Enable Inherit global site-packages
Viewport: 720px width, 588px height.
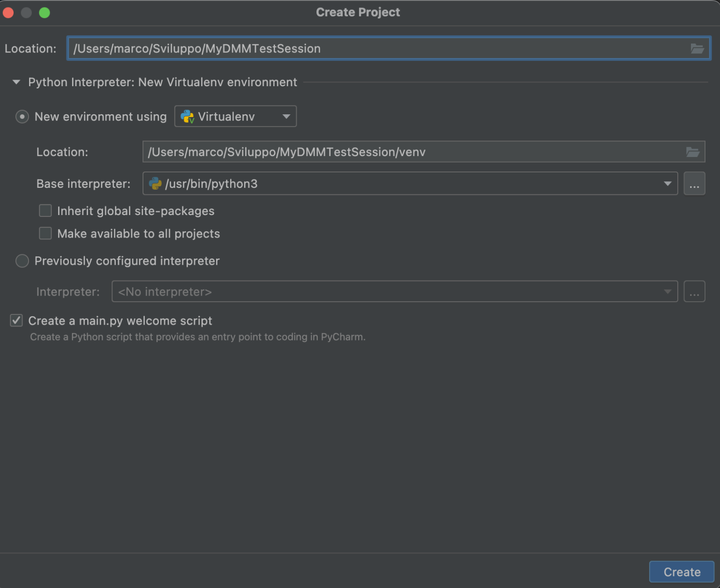click(45, 210)
